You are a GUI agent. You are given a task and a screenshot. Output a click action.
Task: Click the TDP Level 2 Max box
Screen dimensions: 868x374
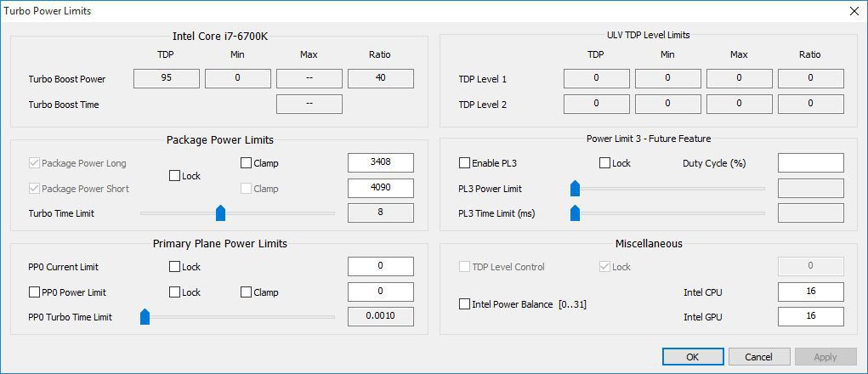pos(740,104)
